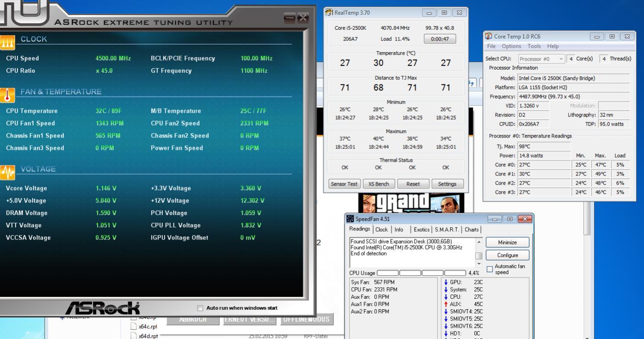Click the first CPU Usage bar in SpeedFan
The width and height of the screenshot is (644, 339).
[388, 273]
